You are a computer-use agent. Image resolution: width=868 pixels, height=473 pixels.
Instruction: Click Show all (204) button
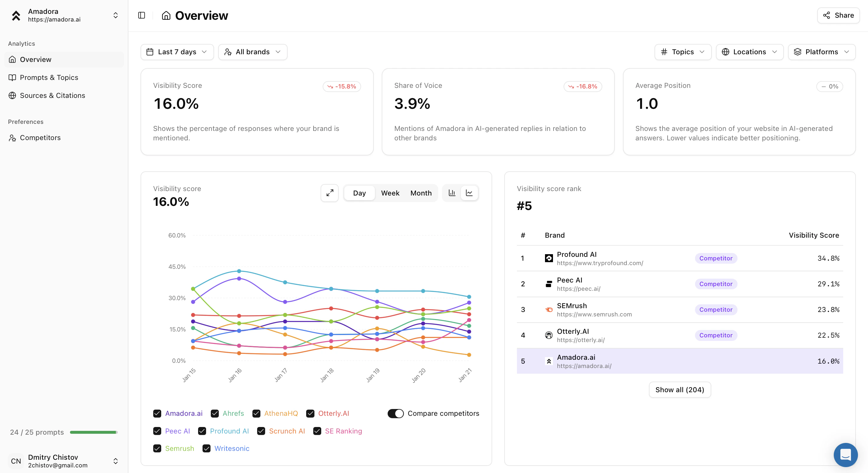679,390
